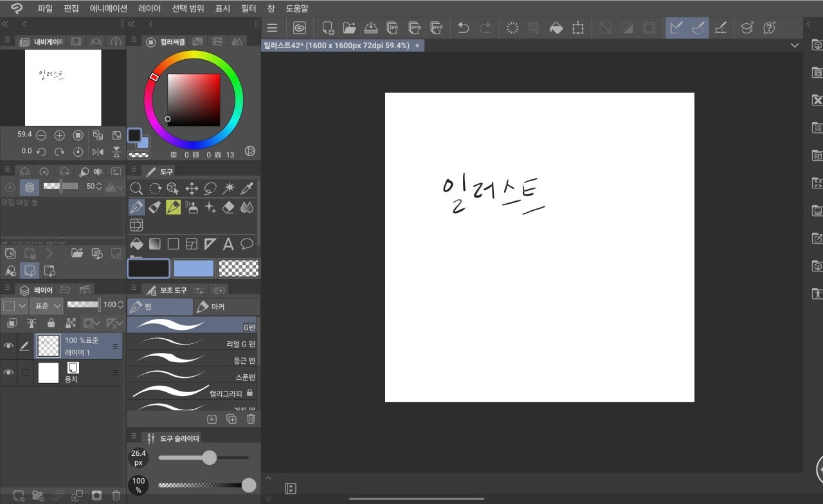
Task: Create a new canvas from command bar
Action: pos(329,28)
